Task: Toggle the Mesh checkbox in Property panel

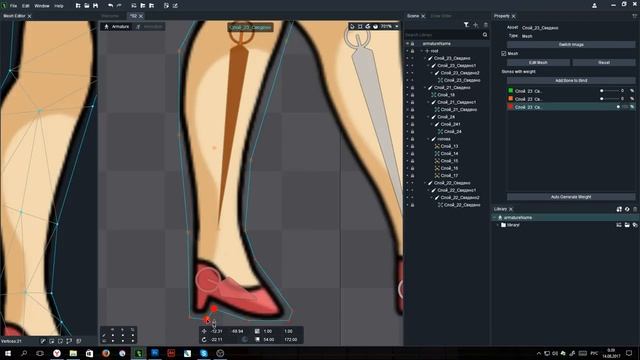Action: click(504, 53)
